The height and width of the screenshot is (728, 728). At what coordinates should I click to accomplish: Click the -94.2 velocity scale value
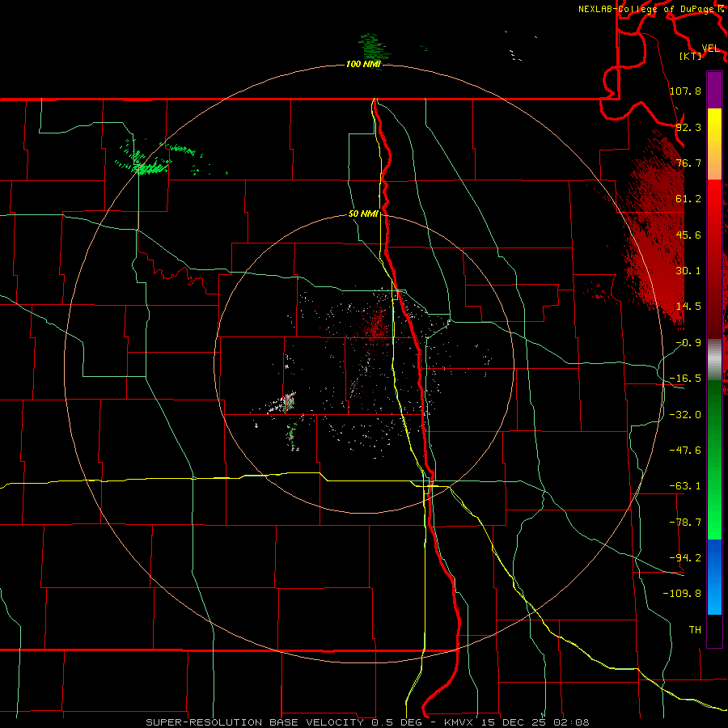[685, 557]
